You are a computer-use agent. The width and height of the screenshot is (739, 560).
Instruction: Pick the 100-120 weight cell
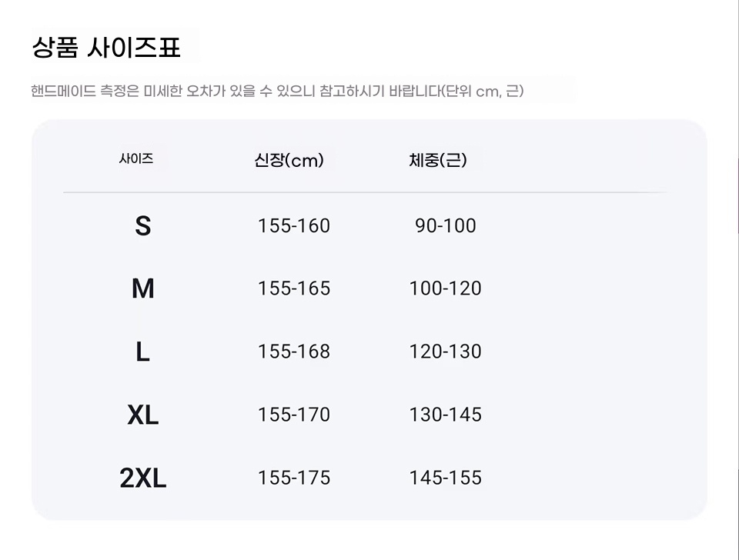click(x=445, y=289)
